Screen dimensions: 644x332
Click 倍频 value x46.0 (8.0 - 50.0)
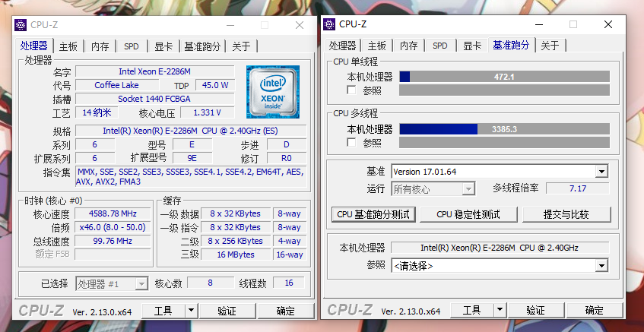pos(113,227)
